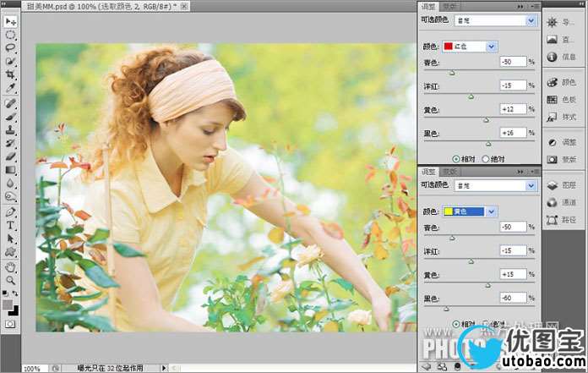This screenshot has width=588, height=373.
Task: Select Relative (相对) radio in lower panel
Action: (x=457, y=324)
